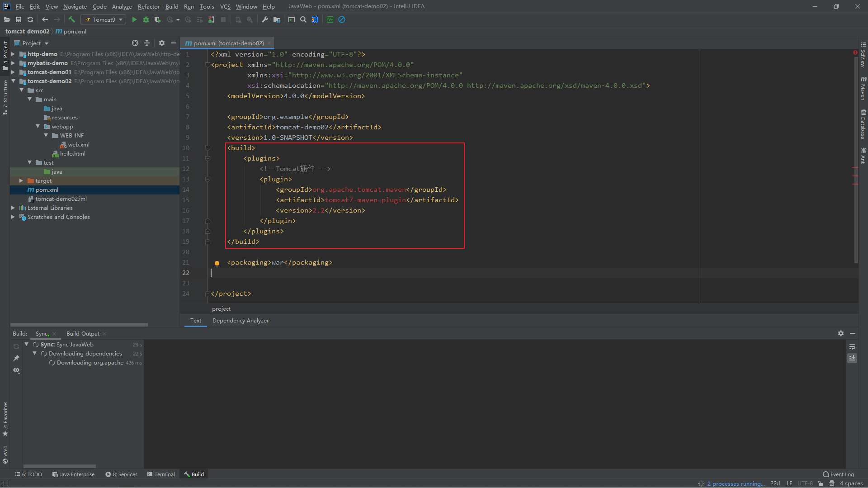The width and height of the screenshot is (868, 488).
Task: Open the Services tool window
Action: click(x=122, y=474)
